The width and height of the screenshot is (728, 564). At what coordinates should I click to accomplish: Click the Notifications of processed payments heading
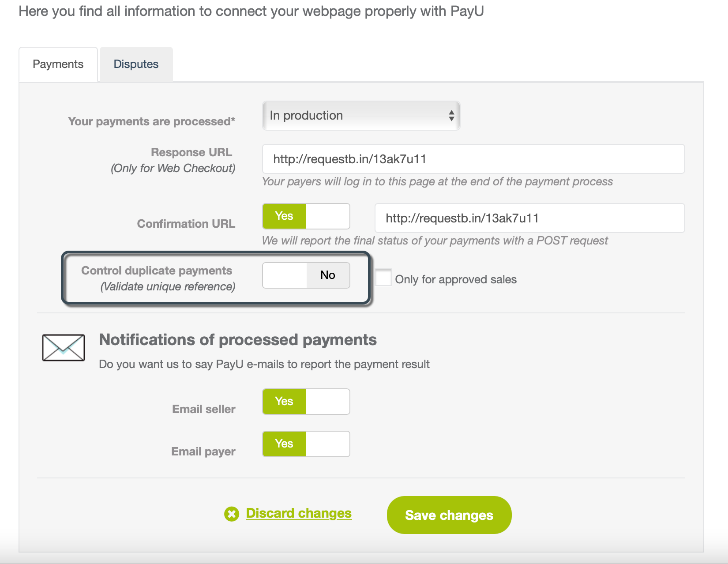(238, 340)
